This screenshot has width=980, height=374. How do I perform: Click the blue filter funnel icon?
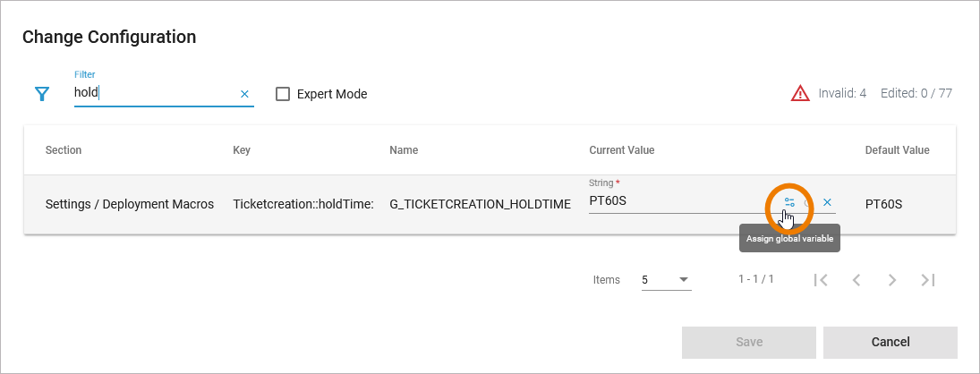pos(41,94)
